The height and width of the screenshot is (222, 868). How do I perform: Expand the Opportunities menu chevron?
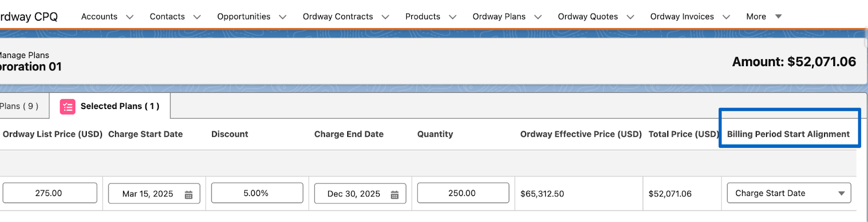point(283,17)
